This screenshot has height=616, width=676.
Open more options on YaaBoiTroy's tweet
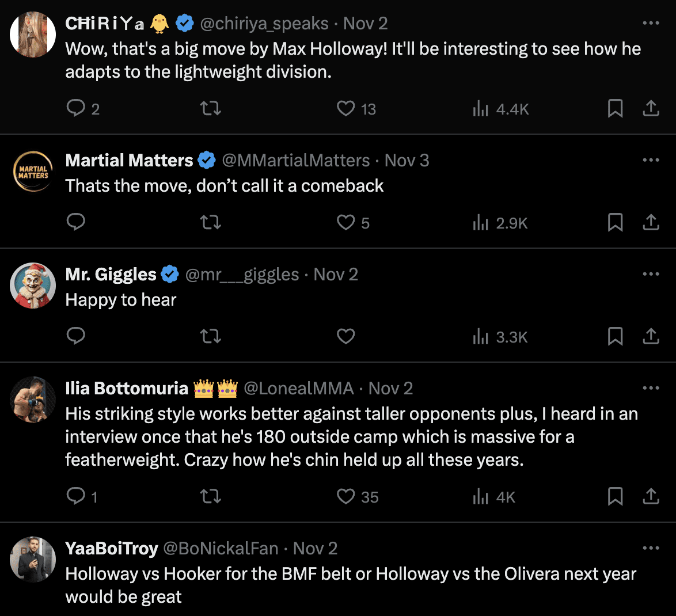(x=651, y=548)
